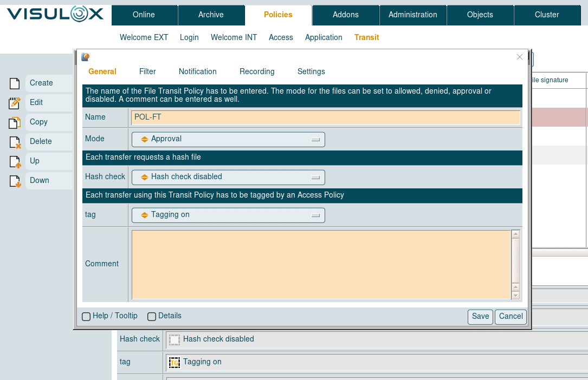Expand the Hash check dropdown
The image size is (588, 380).
coord(228,177)
